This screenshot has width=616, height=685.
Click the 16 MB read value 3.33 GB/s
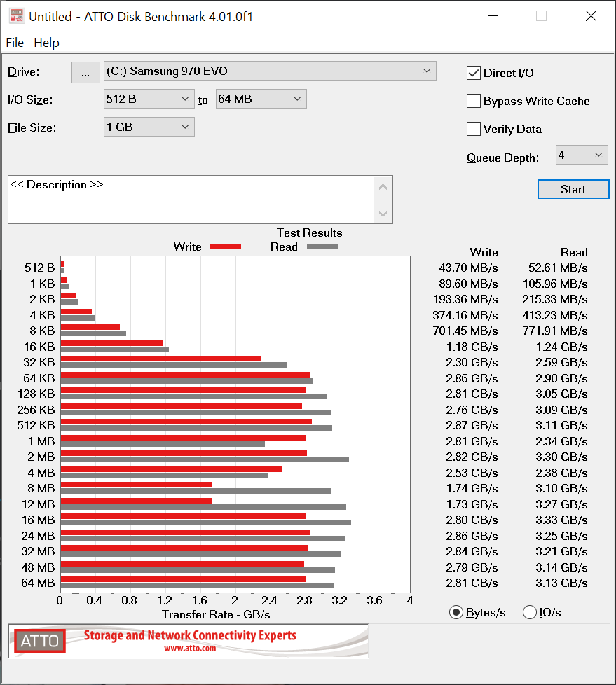click(x=562, y=520)
